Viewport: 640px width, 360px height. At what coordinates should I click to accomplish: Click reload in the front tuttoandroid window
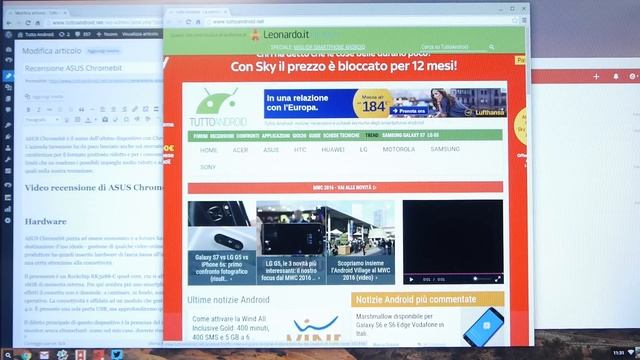pyautogui.click(x=188, y=22)
